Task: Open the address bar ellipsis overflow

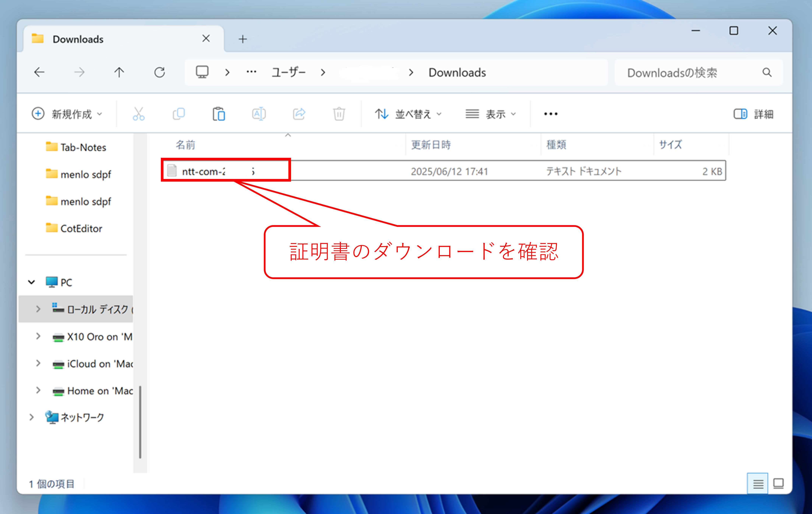Action: pos(251,72)
